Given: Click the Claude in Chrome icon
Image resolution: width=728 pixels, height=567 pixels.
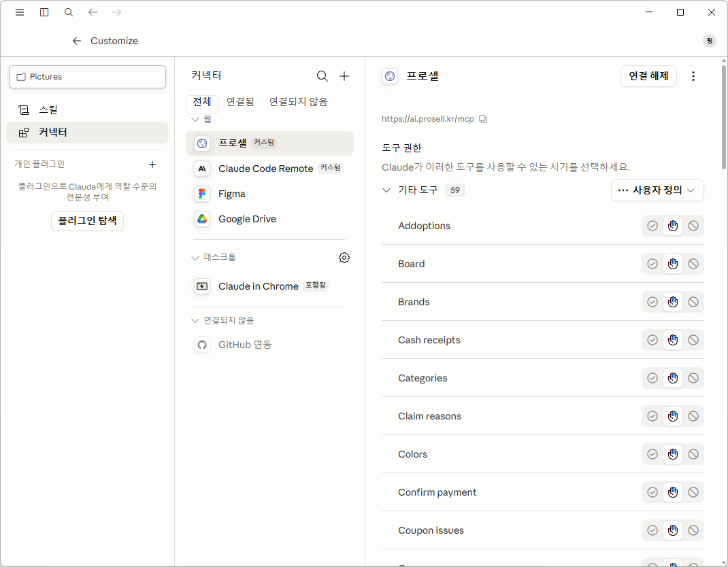Looking at the screenshot, I should (202, 286).
